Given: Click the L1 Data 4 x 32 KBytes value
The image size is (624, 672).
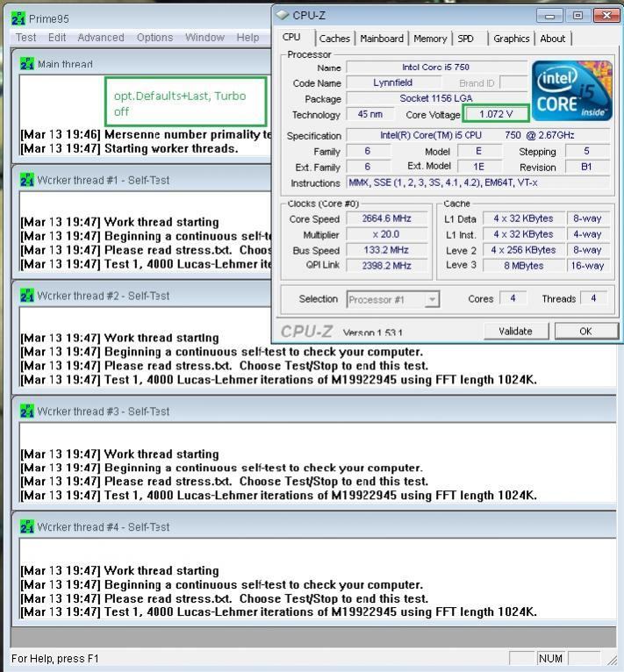Looking at the screenshot, I should pyautogui.click(x=523, y=218).
